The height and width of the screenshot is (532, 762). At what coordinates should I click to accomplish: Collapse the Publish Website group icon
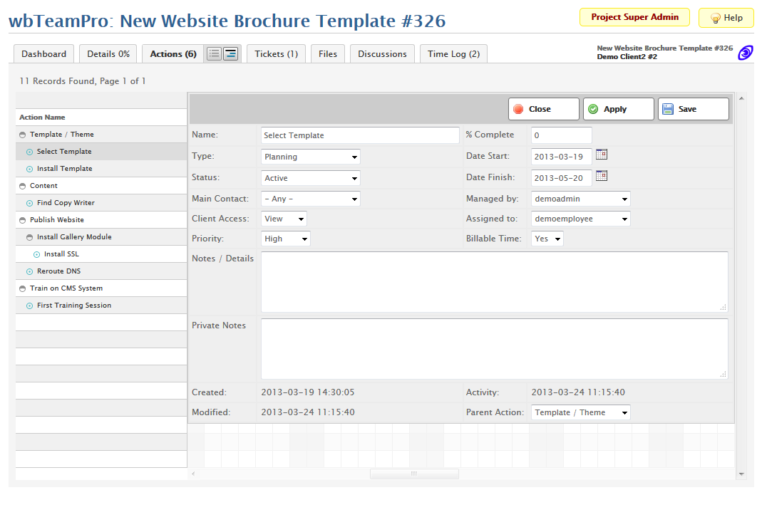coord(23,220)
